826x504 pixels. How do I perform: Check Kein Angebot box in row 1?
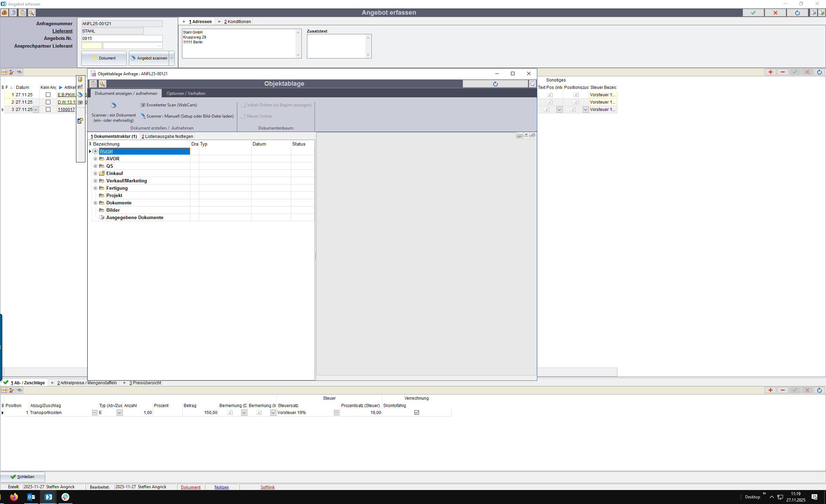pyautogui.click(x=48, y=95)
